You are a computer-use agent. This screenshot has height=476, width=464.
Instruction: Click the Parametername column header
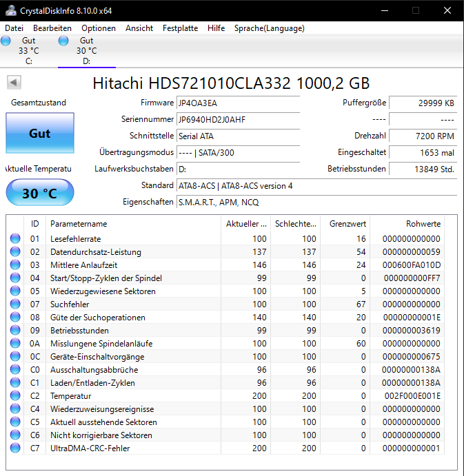(x=133, y=224)
